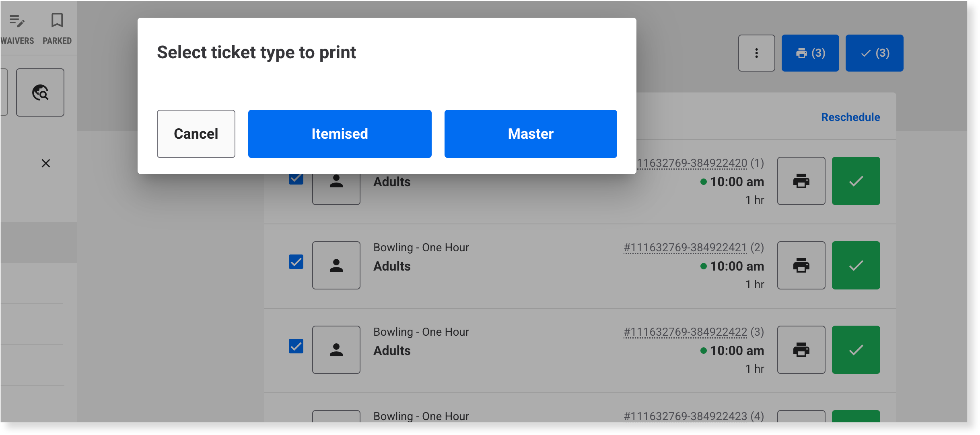Check in ticket ending 384922420

pyautogui.click(x=856, y=181)
